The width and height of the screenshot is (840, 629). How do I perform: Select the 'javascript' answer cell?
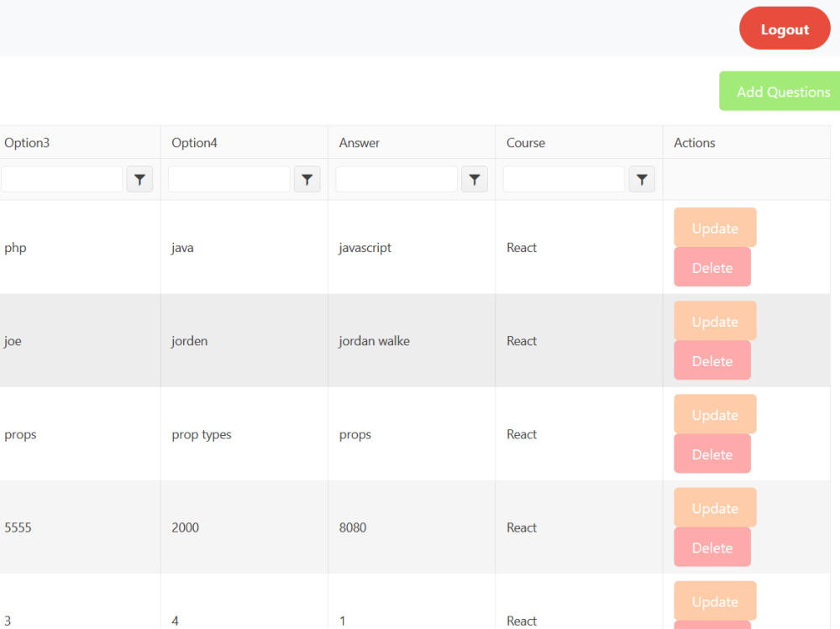click(x=412, y=247)
